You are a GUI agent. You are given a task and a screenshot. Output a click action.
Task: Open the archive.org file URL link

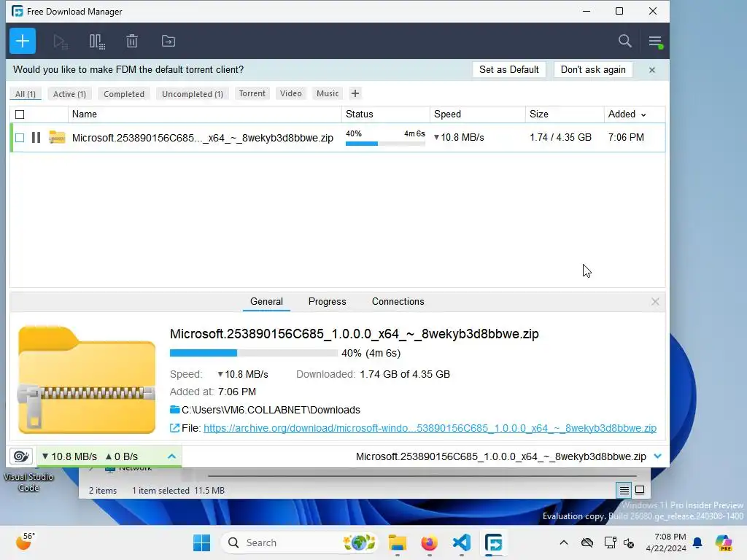pyautogui.click(x=430, y=428)
